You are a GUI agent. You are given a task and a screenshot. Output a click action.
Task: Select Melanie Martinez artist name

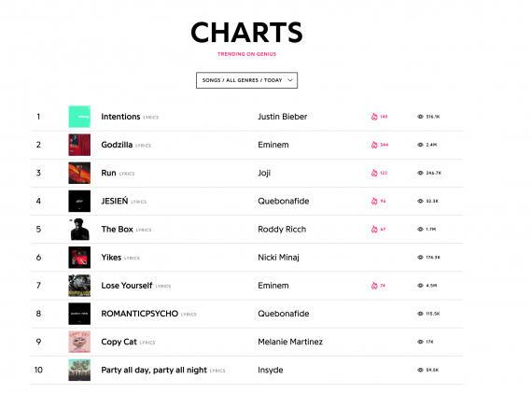click(x=290, y=342)
